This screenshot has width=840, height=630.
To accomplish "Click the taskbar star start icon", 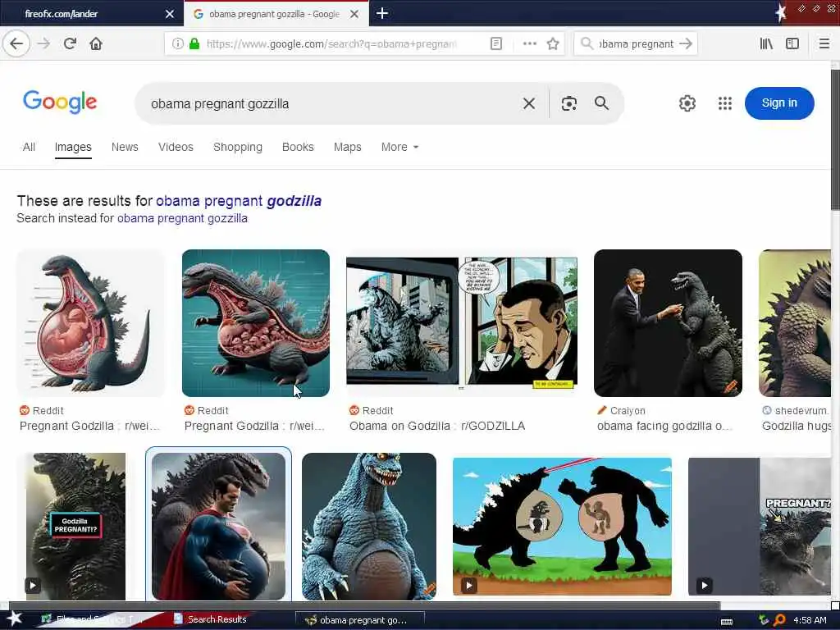I will (14, 619).
